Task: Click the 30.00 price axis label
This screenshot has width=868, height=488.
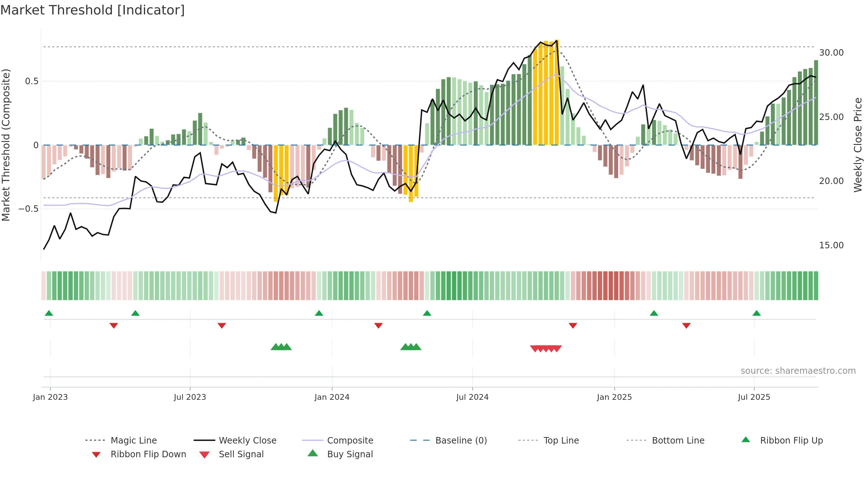Action: 831,53
